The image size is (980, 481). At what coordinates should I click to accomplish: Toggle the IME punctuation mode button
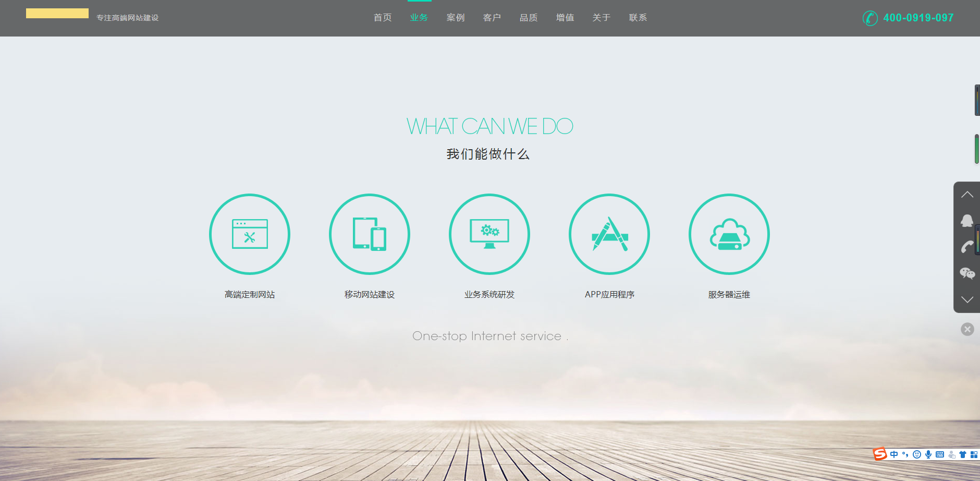(x=905, y=454)
